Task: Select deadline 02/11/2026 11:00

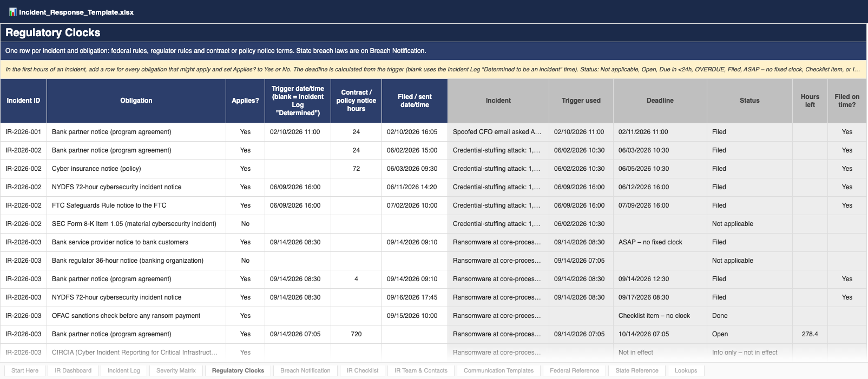Action: click(x=660, y=132)
